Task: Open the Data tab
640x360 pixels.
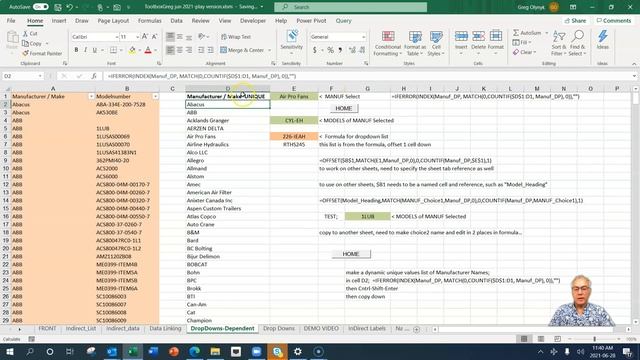Action: [176, 20]
